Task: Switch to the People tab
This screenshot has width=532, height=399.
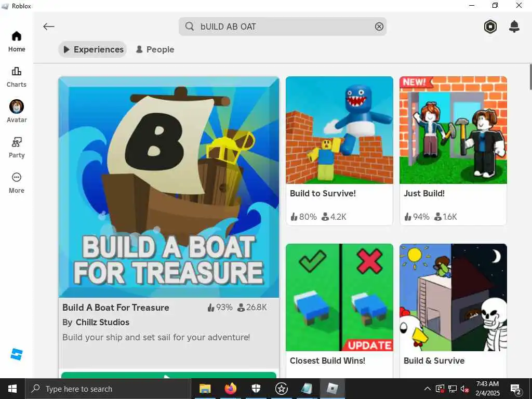Action: point(155,49)
